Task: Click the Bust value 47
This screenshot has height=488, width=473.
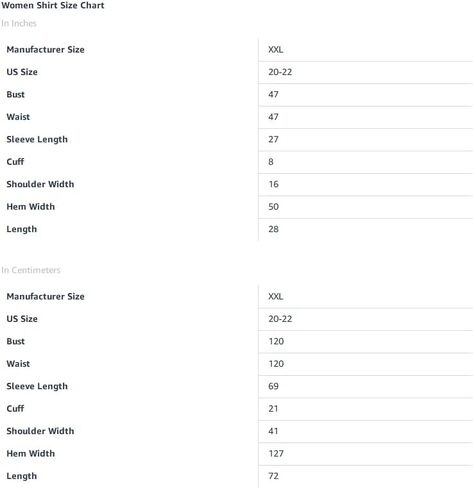Action: 273,94
